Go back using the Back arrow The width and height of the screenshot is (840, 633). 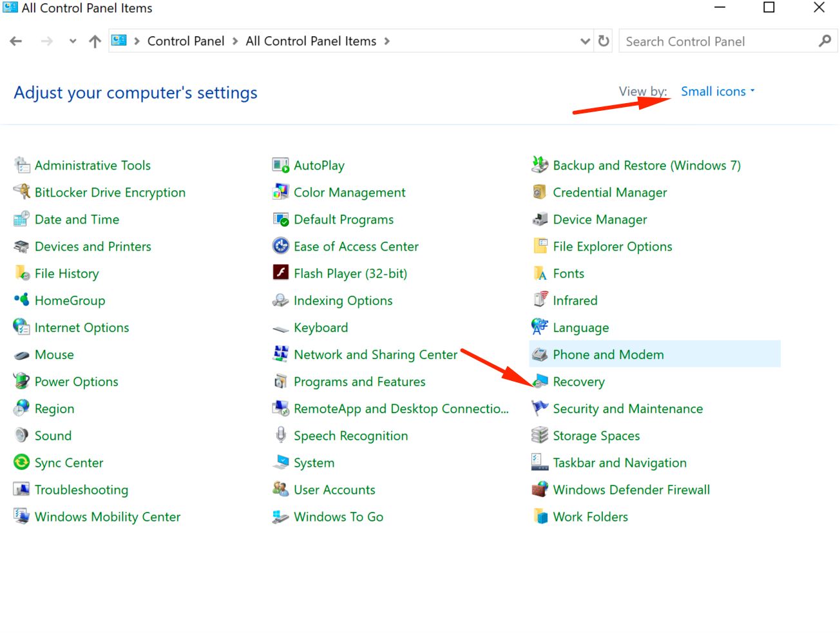coord(16,41)
